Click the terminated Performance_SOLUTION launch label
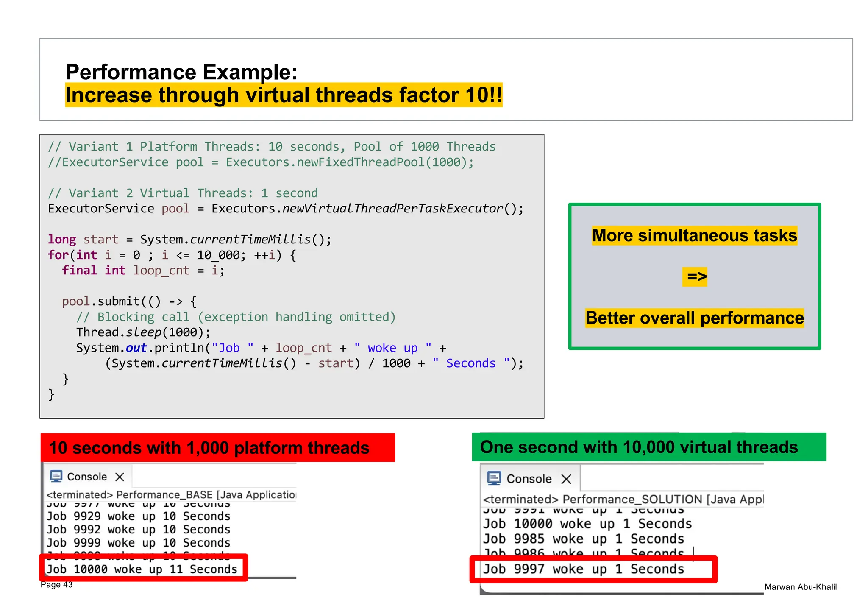 (623, 499)
